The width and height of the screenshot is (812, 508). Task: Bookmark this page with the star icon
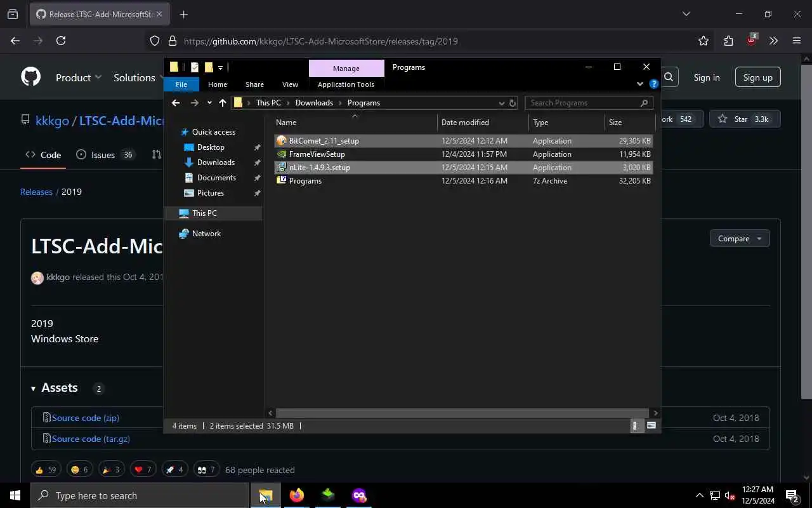pos(704,41)
